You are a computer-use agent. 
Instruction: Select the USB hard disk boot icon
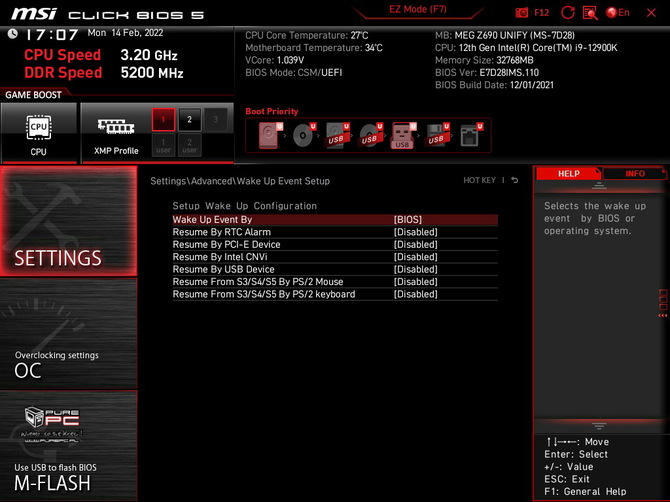click(337, 135)
